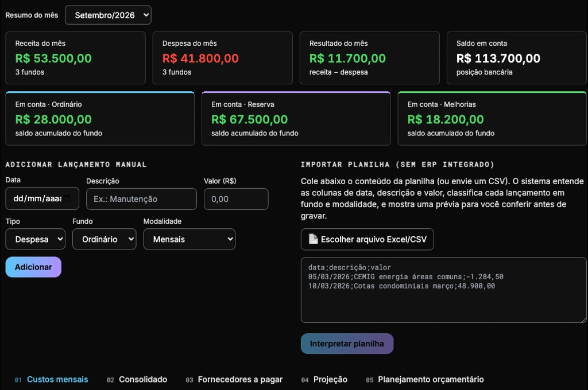
Task: Open the Planejamento orçamentário tab
Action: click(425, 380)
